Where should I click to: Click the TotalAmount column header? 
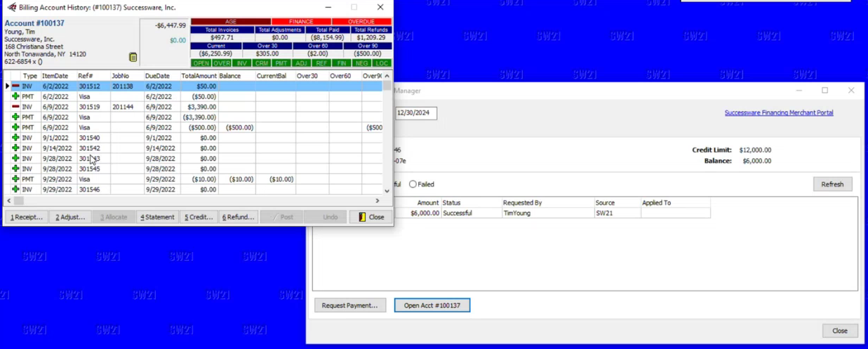(199, 76)
